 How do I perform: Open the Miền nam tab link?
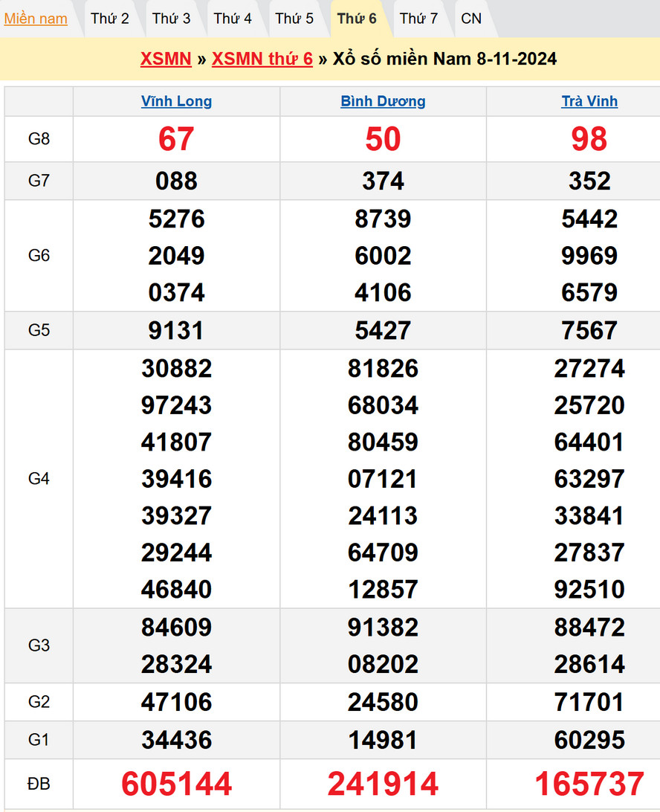click(36, 19)
